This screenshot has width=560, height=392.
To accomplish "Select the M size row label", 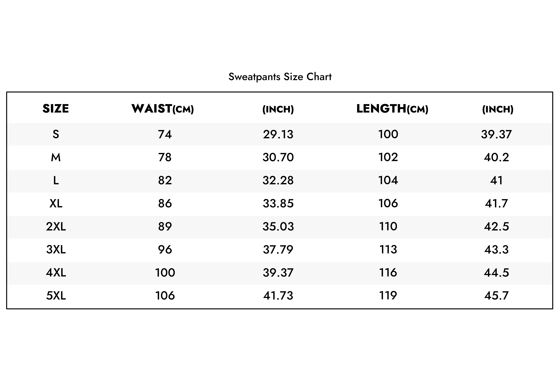I will (x=56, y=157).
